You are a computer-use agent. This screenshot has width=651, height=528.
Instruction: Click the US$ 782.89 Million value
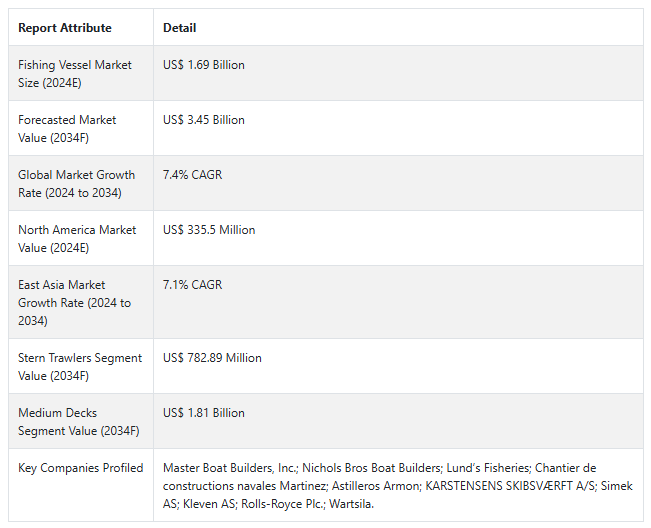pos(211,358)
